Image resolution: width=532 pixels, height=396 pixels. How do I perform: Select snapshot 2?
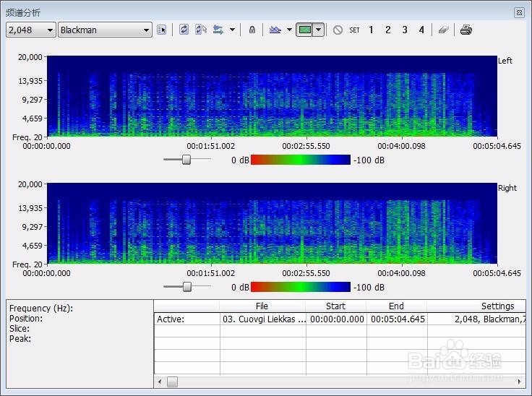(x=388, y=30)
